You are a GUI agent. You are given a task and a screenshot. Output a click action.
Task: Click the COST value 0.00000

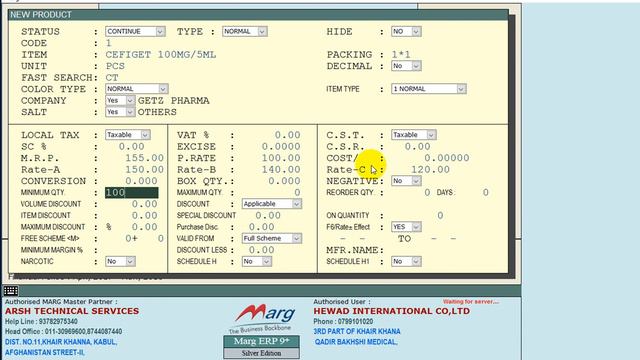(x=447, y=158)
